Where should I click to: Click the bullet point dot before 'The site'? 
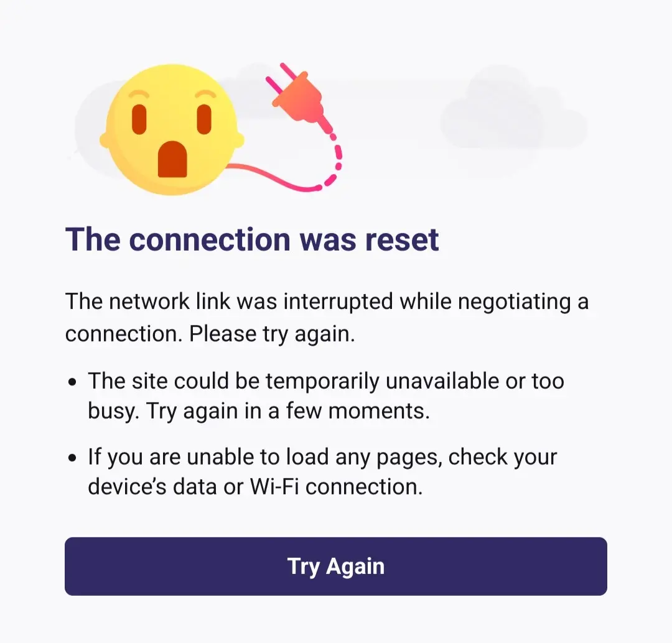coord(72,381)
